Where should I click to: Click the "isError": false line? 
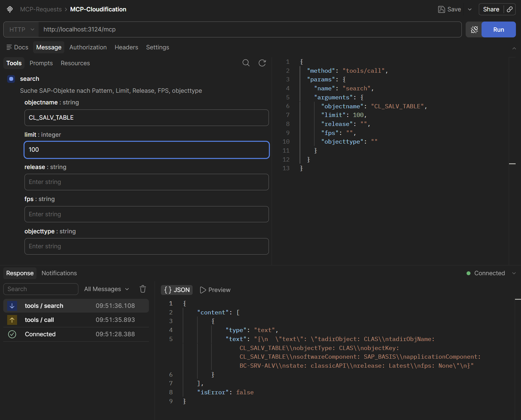pos(225,392)
